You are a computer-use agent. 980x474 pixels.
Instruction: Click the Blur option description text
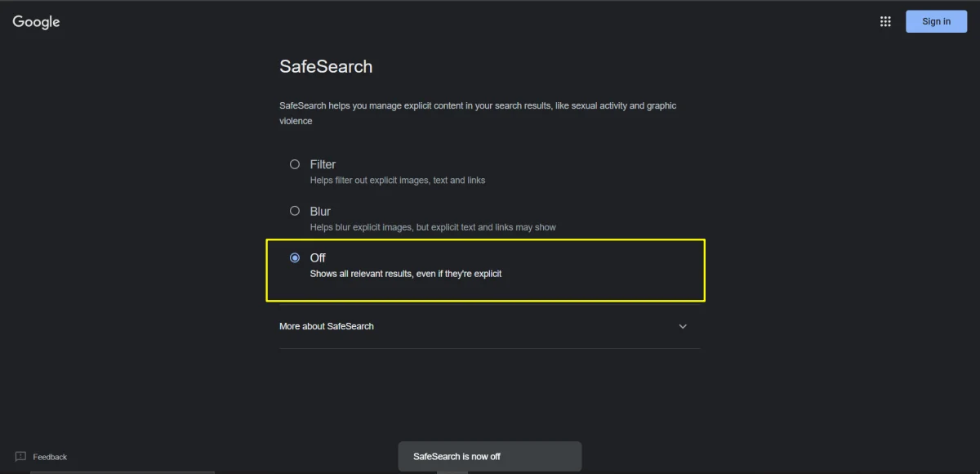tap(433, 227)
